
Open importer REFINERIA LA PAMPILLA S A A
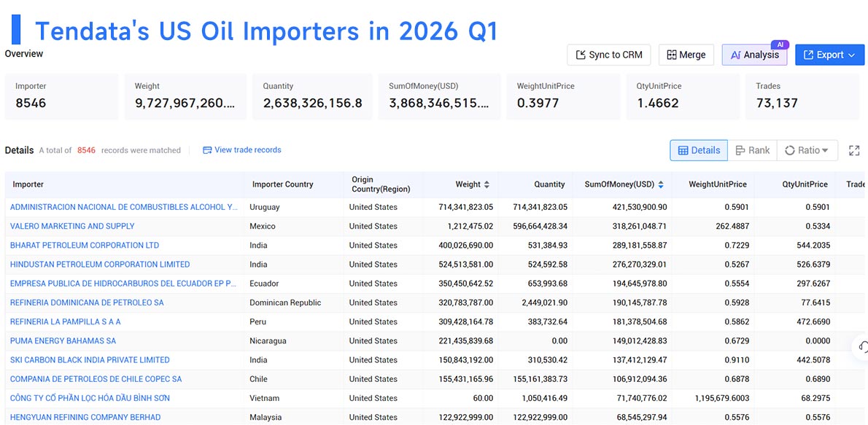pyautogui.click(x=66, y=321)
